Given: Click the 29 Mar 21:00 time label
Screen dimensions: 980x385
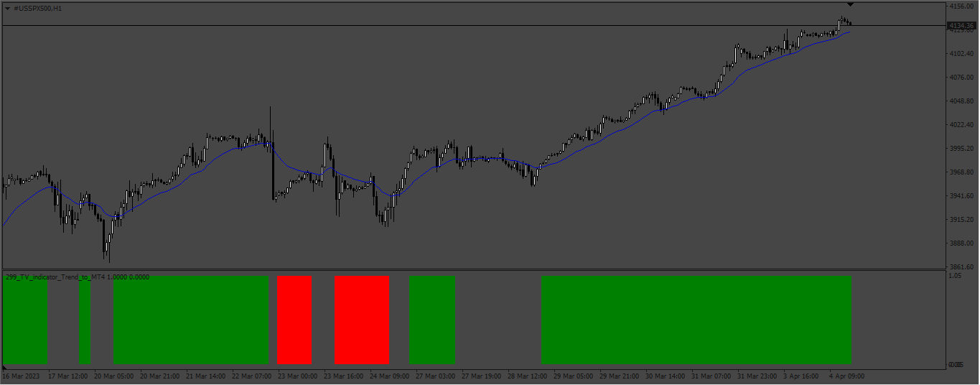Looking at the screenshot, I should tap(620, 376).
